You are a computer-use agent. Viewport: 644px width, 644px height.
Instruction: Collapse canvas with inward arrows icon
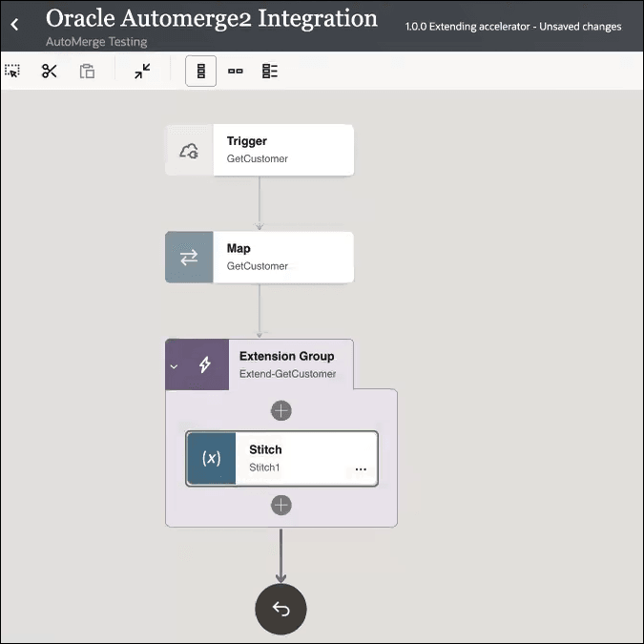tap(142, 71)
